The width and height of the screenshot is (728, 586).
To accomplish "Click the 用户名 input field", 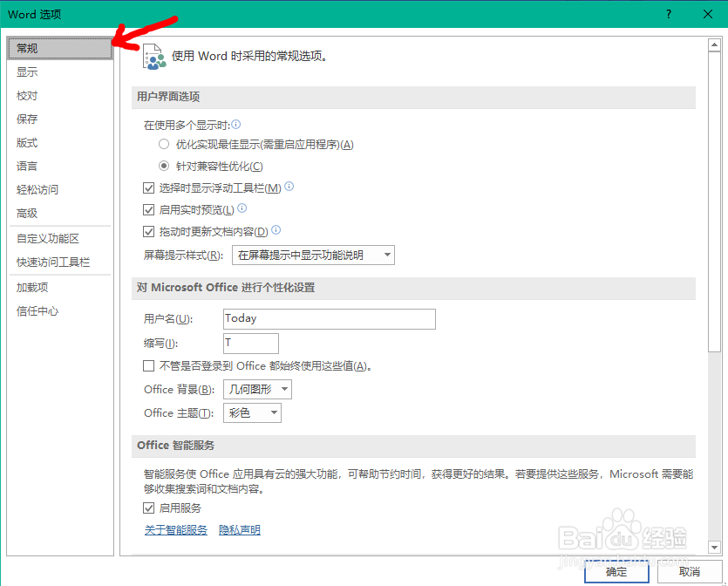I will pos(330,319).
